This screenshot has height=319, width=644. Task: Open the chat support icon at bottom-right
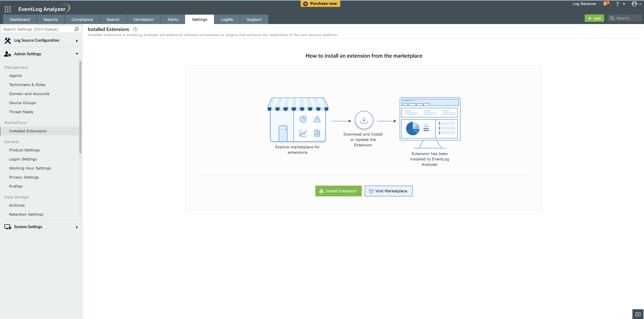(638, 314)
